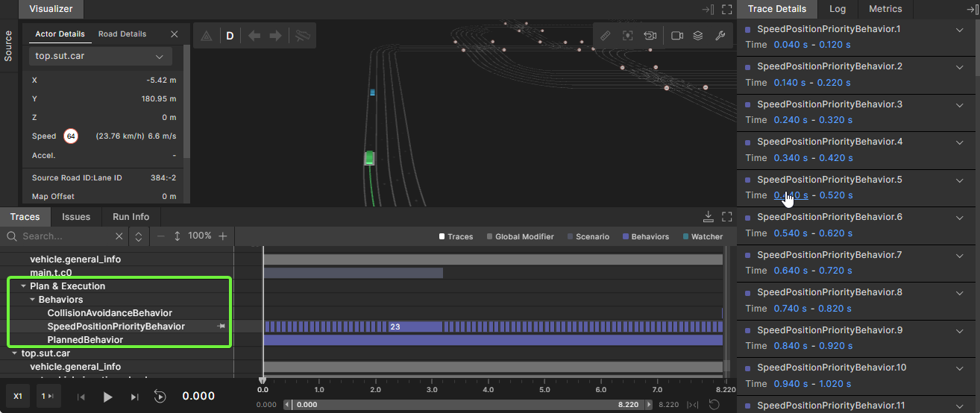Click the reset time range icon
Viewport: 980px width, 413px height.
pos(714,404)
